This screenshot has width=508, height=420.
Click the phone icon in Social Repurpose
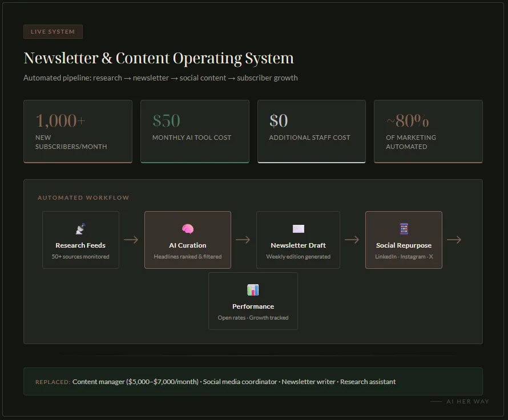pos(404,229)
